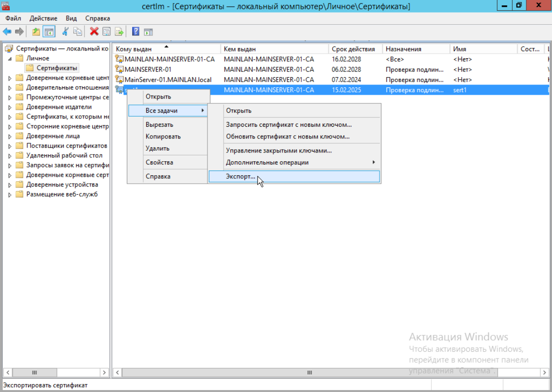The width and height of the screenshot is (552, 392).
Task: Click the Export list toolbar icon
Action: pos(119,32)
